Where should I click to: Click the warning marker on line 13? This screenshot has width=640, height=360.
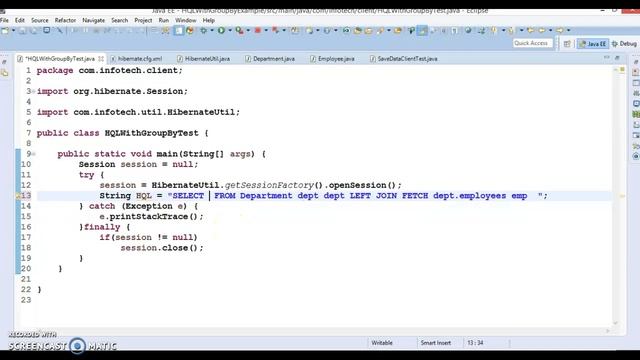click(x=18, y=196)
